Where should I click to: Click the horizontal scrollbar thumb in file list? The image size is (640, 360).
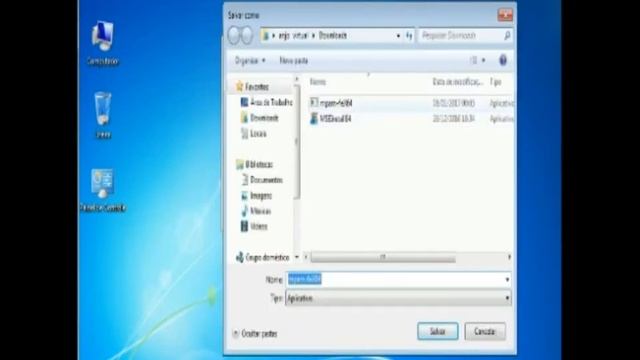(383, 257)
